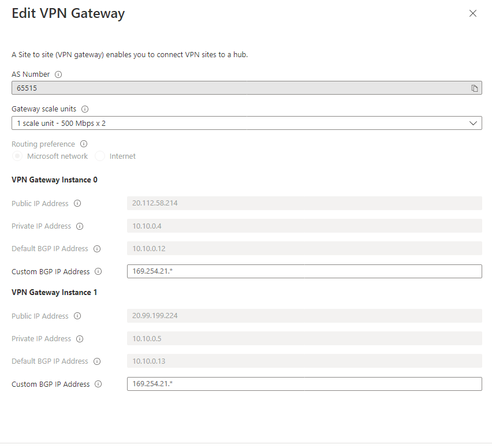Click the AS Number info icon
Image resolution: width=492 pixels, height=448 pixels.
pyautogui.click(x=58, y=74)
